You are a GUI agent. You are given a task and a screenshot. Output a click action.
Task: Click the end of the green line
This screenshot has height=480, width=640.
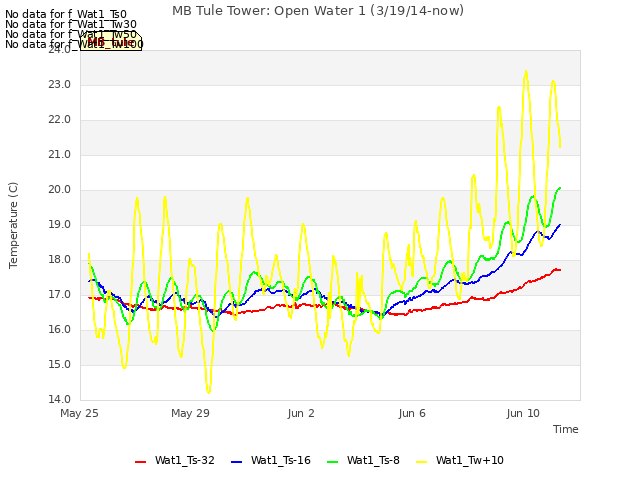coord(560,188)
